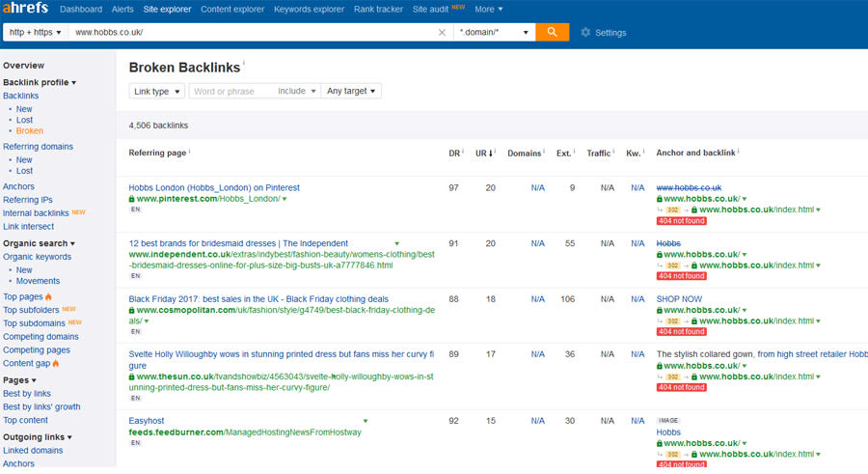This screenshot has width=868, height=474.
Task: Click 302 redirect badge in Pinterest row
Action: 672,210
